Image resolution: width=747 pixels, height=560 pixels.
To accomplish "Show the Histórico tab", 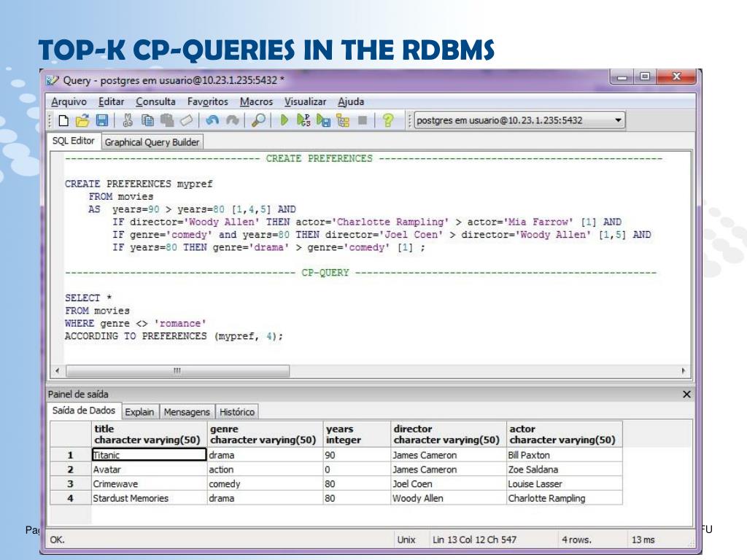I will click(237, 412).
